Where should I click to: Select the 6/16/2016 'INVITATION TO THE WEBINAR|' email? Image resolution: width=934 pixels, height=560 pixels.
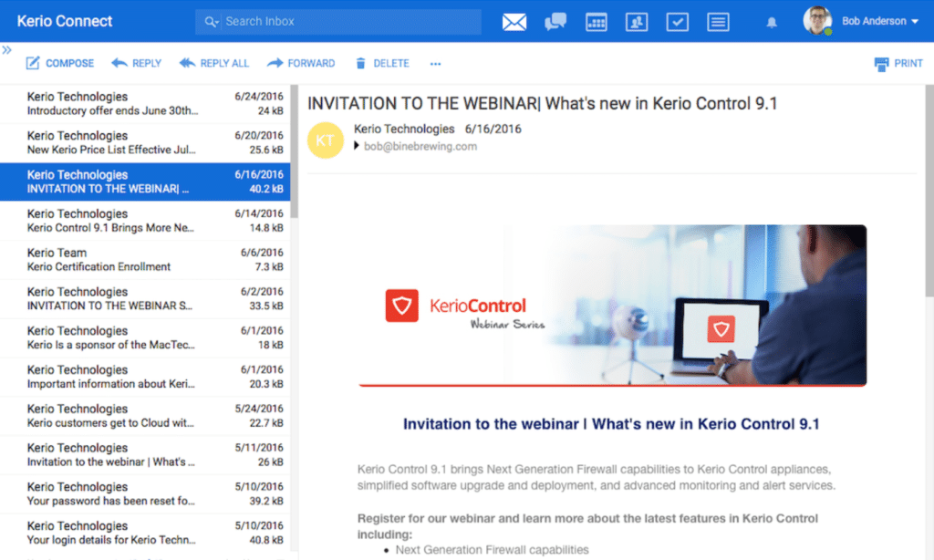145,181
